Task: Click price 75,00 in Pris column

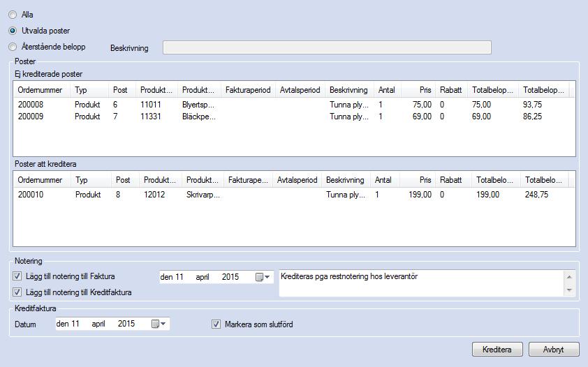Action: click(422, 105)
